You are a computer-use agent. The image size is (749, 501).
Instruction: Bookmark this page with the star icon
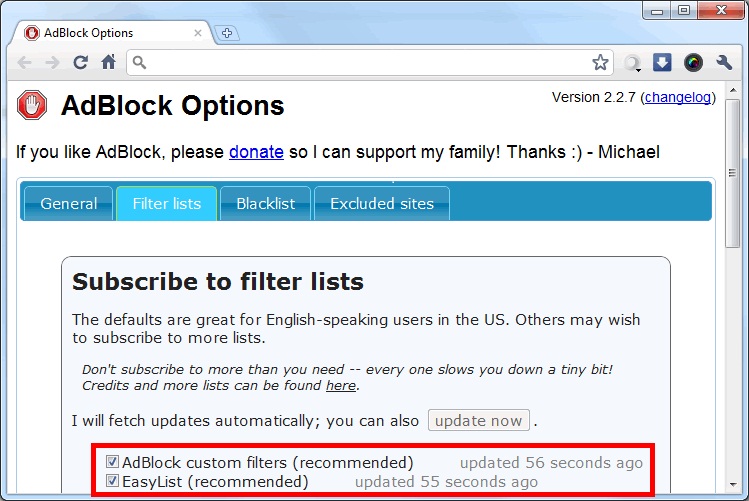pyautogui.click(x=600, y=62)
